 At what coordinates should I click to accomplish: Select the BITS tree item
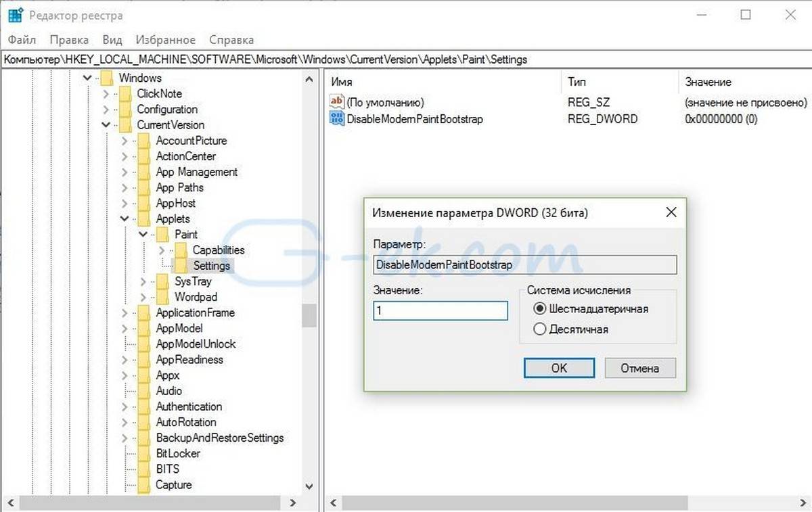[x=167, y=469]
